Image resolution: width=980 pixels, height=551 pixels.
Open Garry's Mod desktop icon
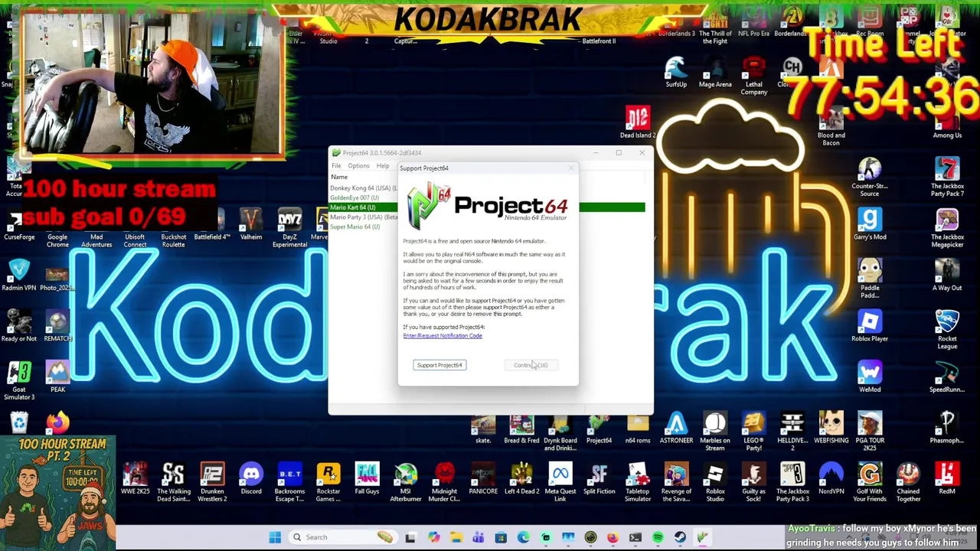870,225
